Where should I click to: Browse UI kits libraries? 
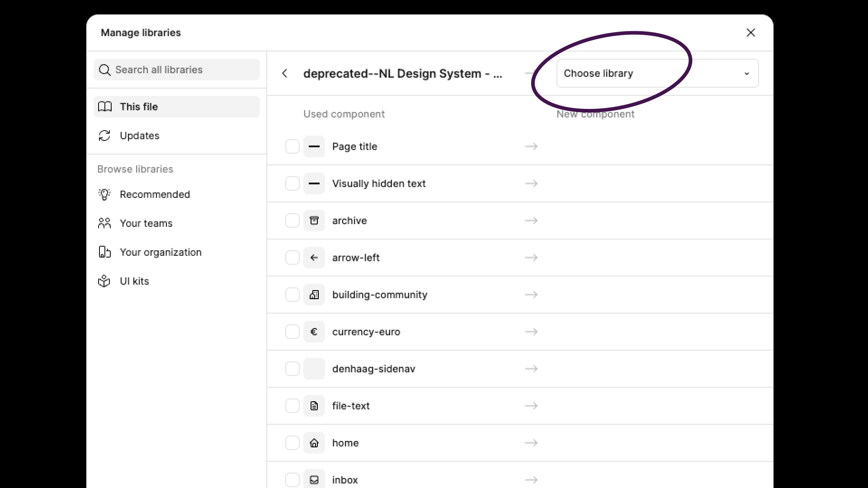pos(134,281)
